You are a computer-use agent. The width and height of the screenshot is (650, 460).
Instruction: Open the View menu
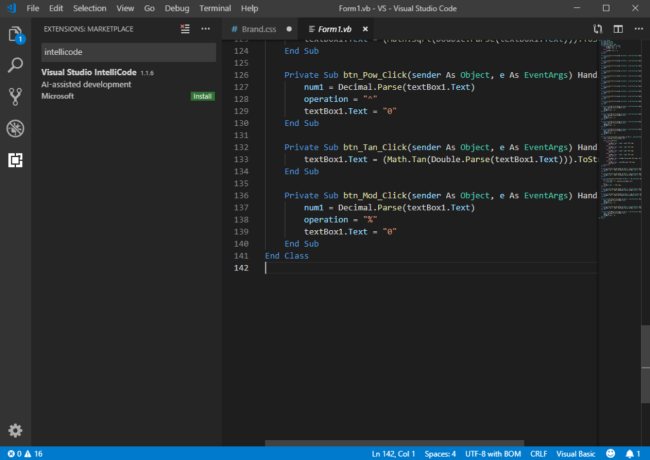(125, 8)
